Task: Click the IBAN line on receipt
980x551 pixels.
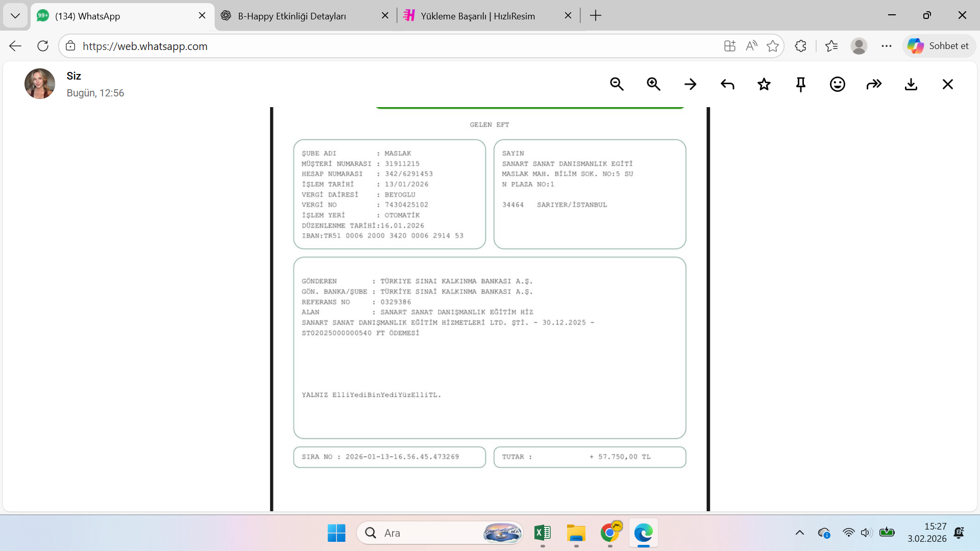Action: tap(382, 236)
